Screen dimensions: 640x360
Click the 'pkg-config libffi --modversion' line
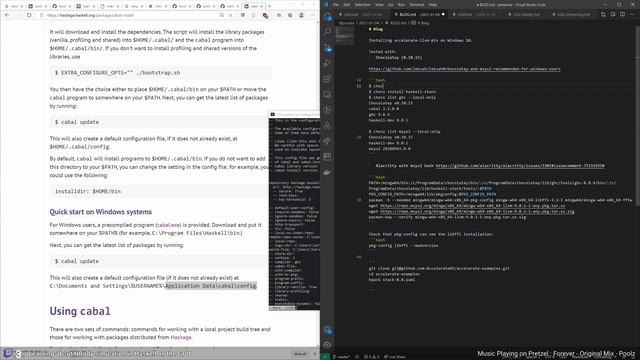pyautogui.click(x=403, y=246)
